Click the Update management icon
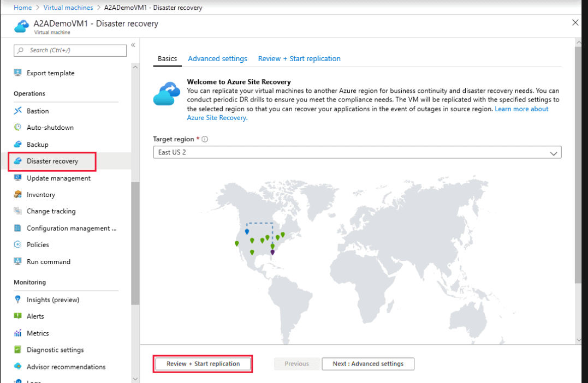The image size is (588, 383). [17, 178]
